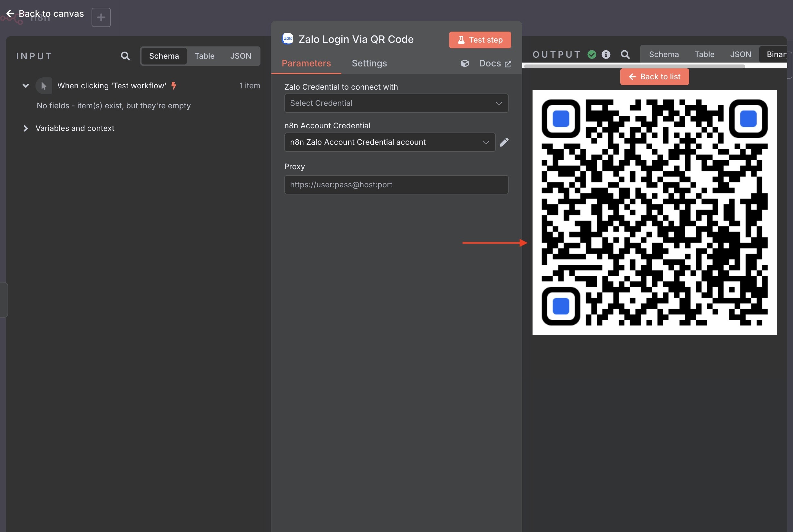Open the Parameters tab

pyautogui.click(x=306, y=64)
